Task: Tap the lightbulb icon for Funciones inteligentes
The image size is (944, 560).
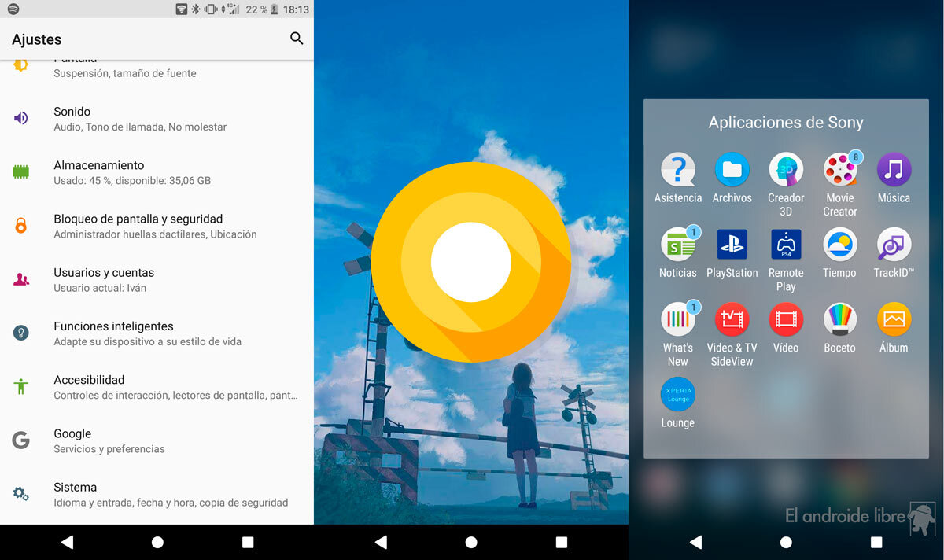Action: [x=21, y=333]
